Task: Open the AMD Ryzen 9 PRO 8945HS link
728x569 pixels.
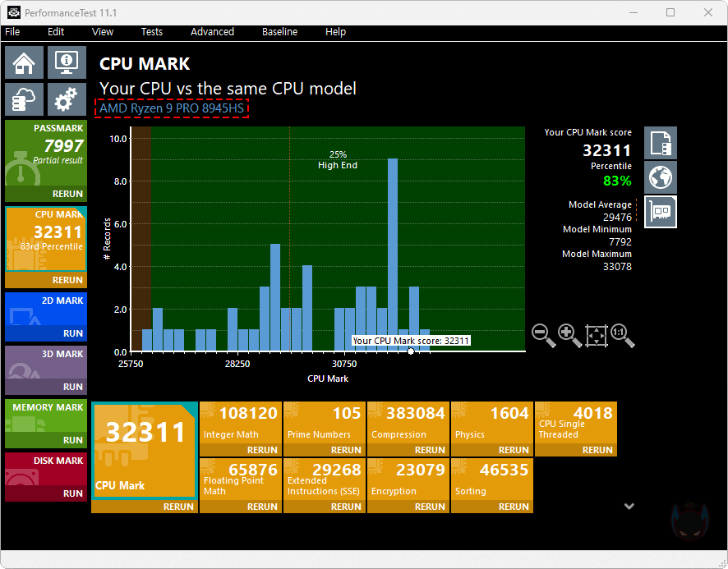Action: tap(172, 108)
